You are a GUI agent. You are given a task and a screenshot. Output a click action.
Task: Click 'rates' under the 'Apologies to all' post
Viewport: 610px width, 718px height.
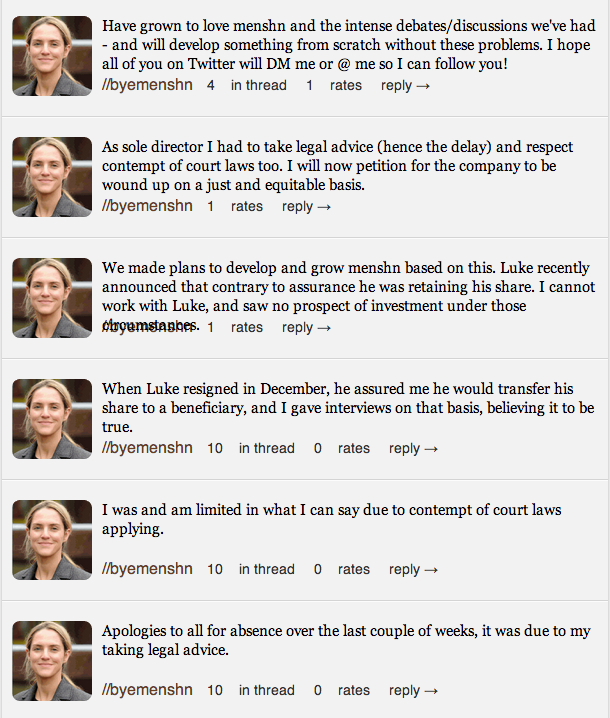point(354,691)
